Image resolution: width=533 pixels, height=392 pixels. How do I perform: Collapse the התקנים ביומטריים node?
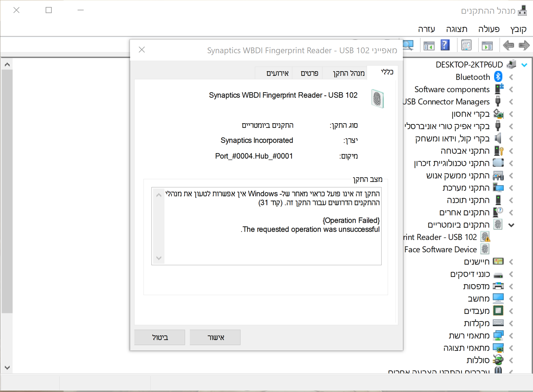[511, 225]
